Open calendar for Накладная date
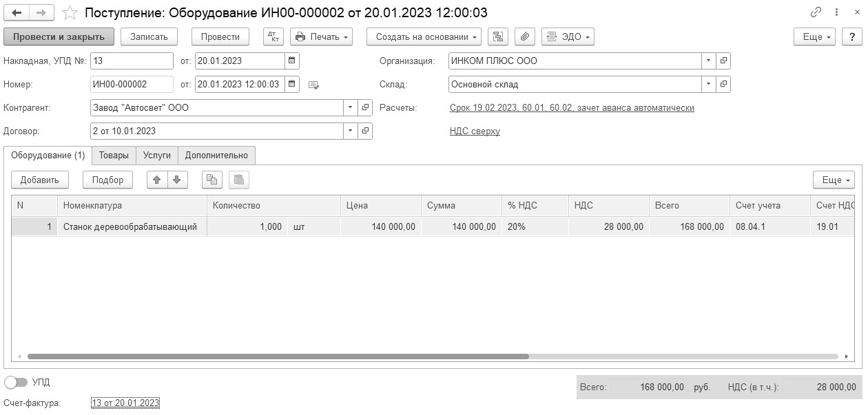This screenshot has height=415, width=868. (292, 61)
